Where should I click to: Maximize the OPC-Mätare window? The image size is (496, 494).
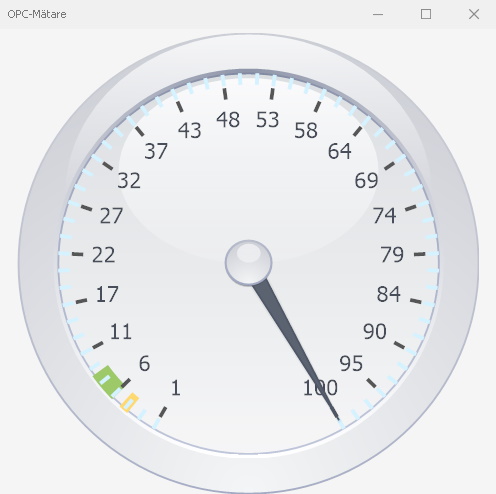pyautogui.click(x=426, y=14)
